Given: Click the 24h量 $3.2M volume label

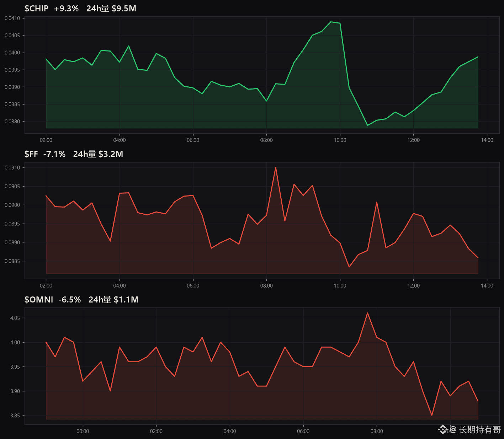Looking at the screenshot, I should pos(98,154).
